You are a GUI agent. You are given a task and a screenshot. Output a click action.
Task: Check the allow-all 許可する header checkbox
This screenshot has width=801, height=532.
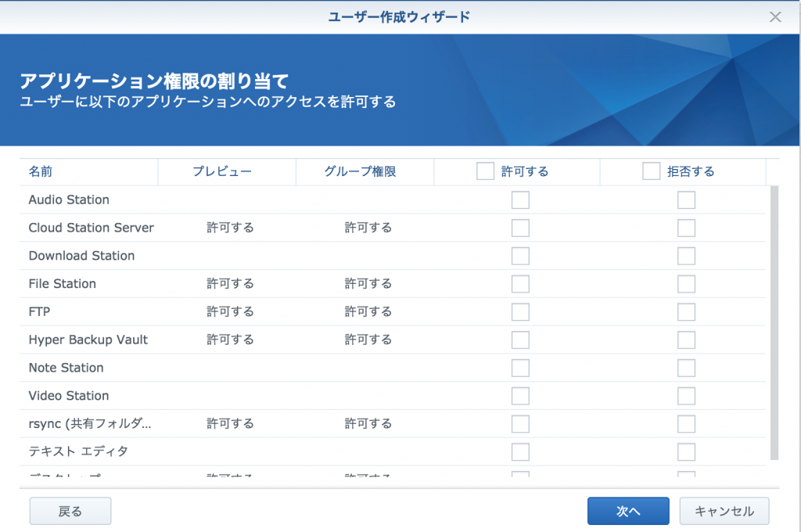pos(485,171)
